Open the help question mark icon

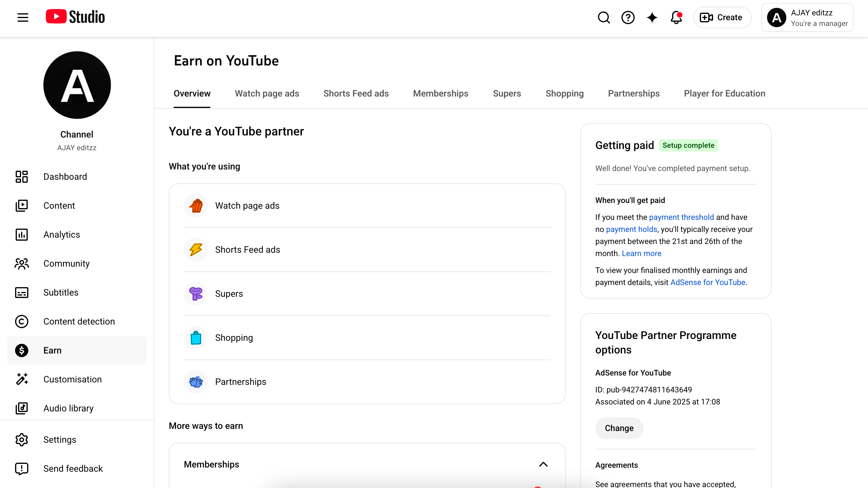628,17
